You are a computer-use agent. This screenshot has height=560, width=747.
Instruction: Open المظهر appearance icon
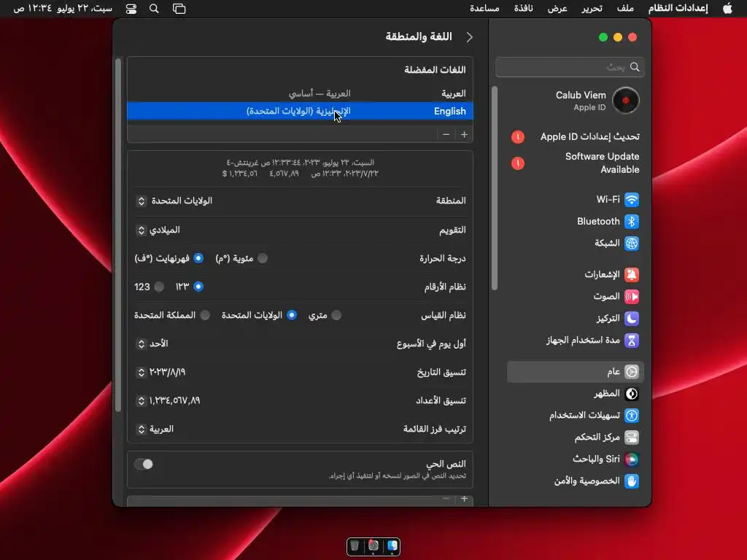coord(631,394)
